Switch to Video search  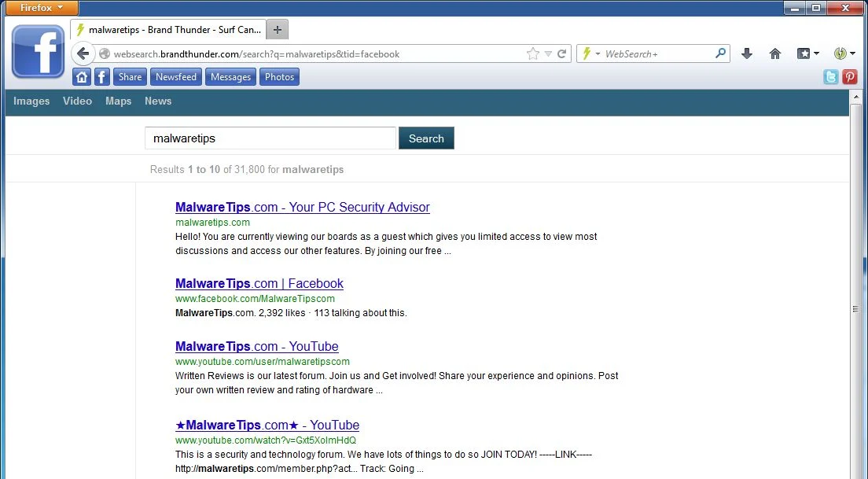78,101
